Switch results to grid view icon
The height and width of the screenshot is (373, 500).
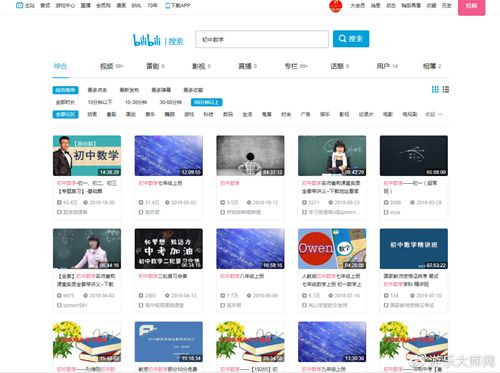pyautogui.click(x=435, y=89)
